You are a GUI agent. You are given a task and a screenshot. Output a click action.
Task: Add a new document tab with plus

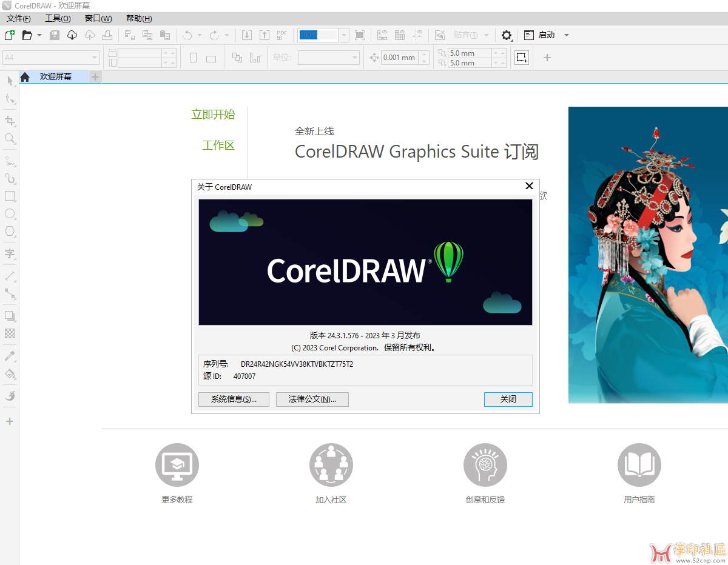point(95,77)
